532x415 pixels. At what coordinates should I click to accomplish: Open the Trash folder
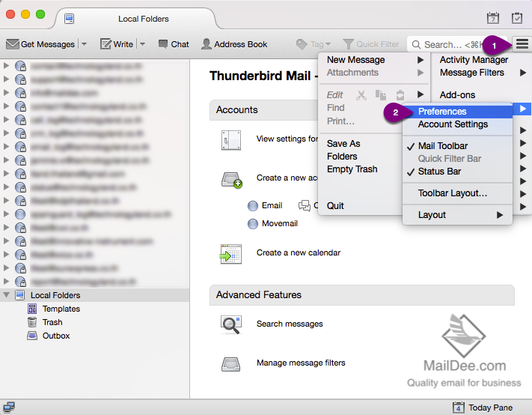[x=52, y=322]
